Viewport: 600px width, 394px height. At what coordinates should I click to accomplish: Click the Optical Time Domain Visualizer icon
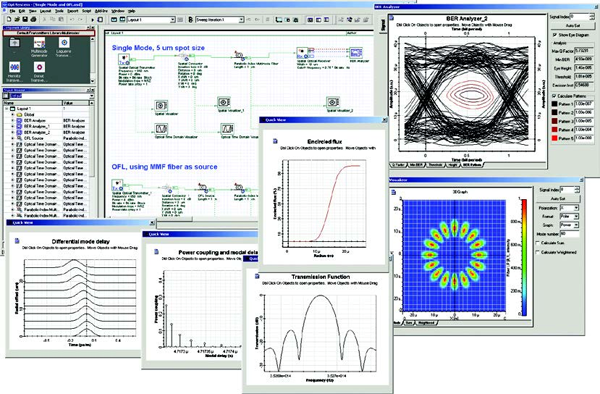click(161, 129)
